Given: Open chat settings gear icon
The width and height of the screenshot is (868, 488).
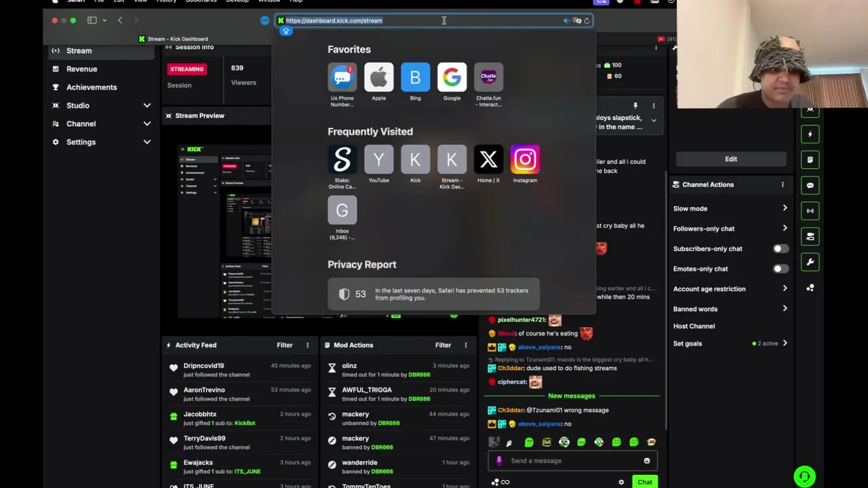Looking at the screenshot, I should 621,483.
